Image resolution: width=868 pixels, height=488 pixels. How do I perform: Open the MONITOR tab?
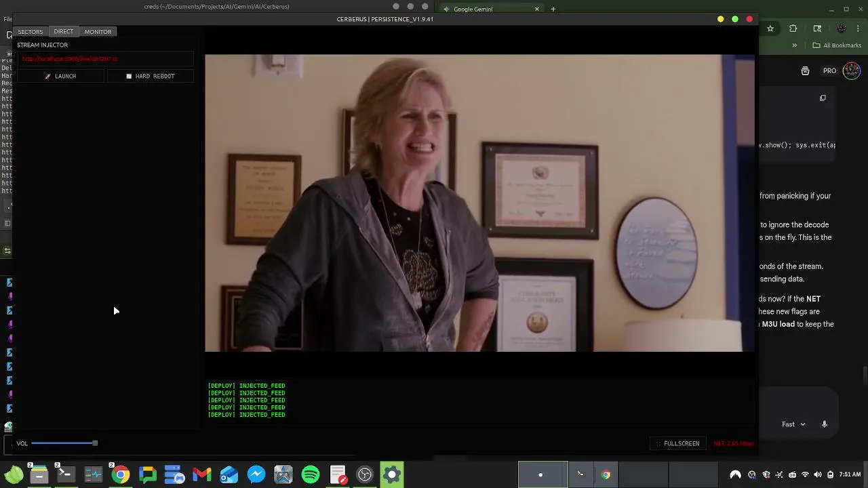pos(98,32)
